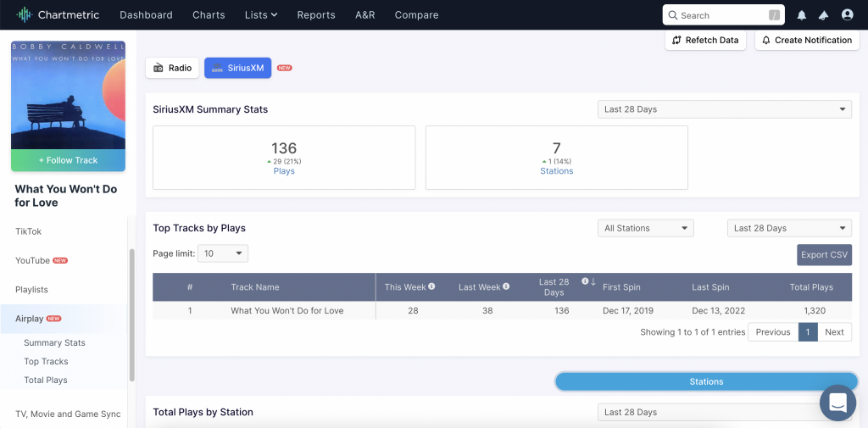The width and height of the screenshot is (868, 428).
Task: Expand the Lists dropdown menu
Action: coord(261,15)
